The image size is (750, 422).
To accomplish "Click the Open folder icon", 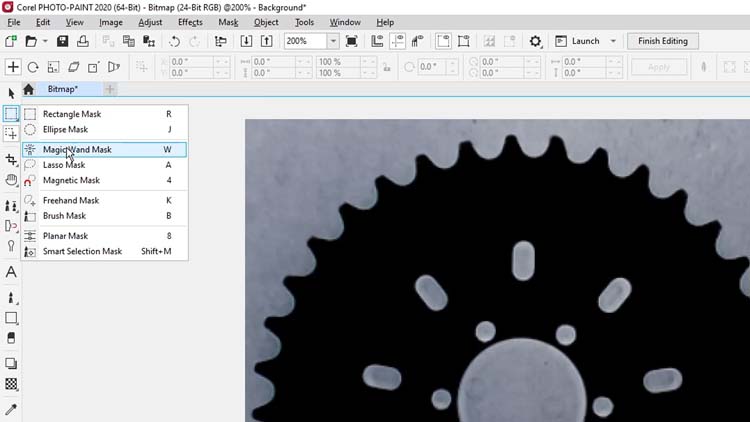I will pos(31,41).
